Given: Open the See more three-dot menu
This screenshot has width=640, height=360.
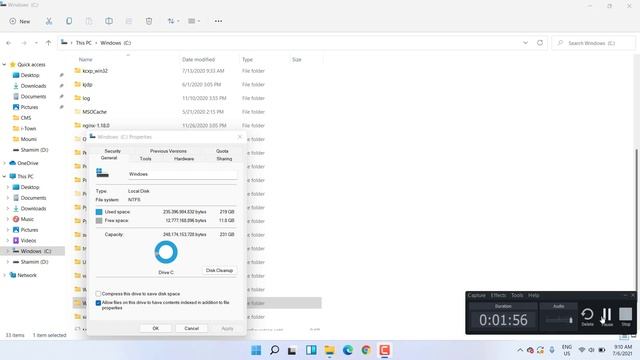Looking at the screenshot, I should tap(218, 21).
